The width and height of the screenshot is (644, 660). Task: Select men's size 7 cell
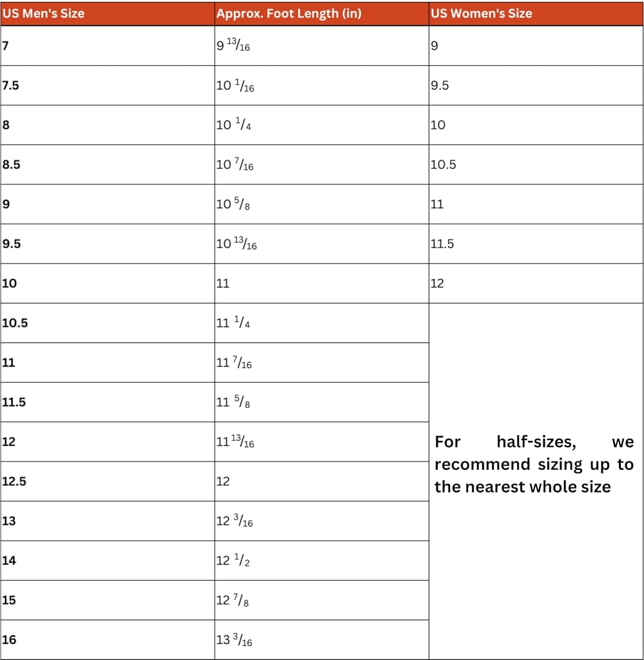click(x=107, y=46)
